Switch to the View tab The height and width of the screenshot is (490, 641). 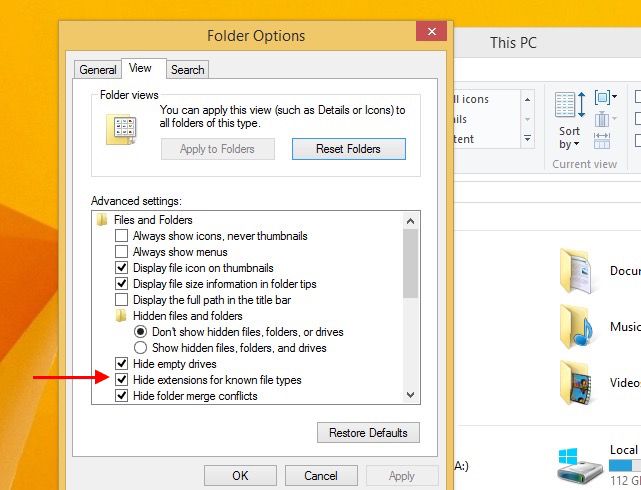tap(144, 68)
